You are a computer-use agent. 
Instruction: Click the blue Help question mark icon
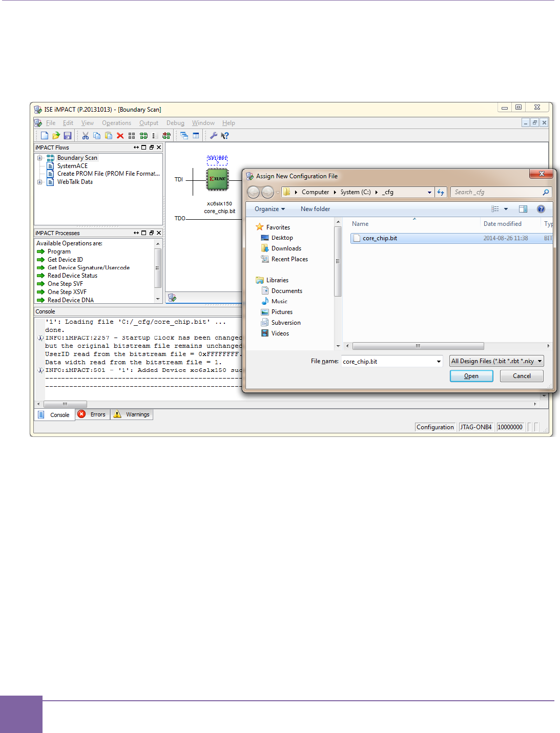[541, 209]
